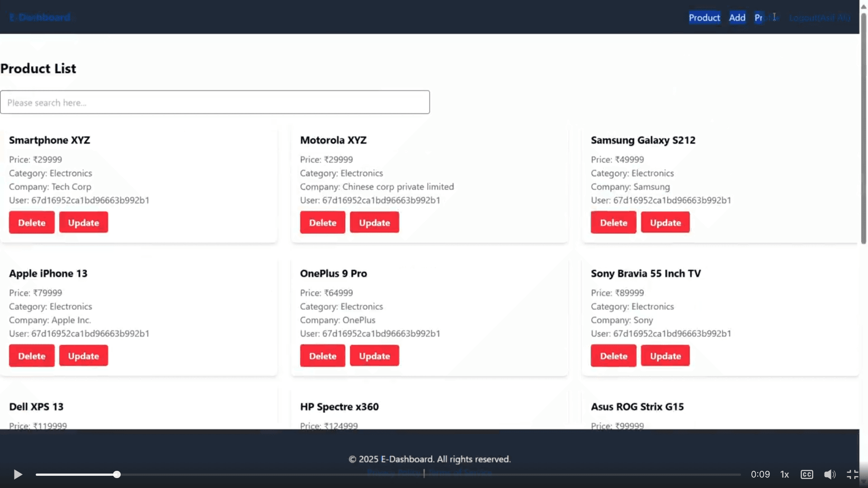This screenshot has width=868, height=488.
Task: Delete the OnePlus 9 Pro product
Action: 323,356
